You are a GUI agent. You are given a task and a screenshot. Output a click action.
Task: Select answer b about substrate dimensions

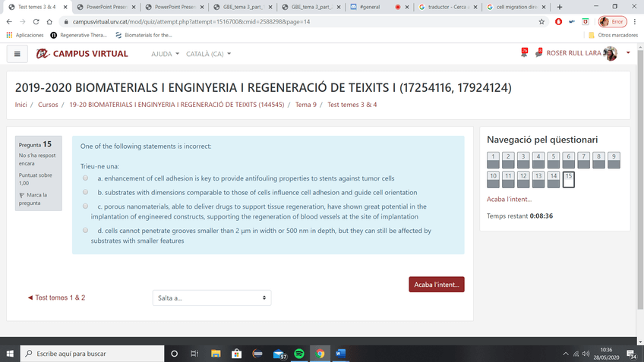pyautogui.click(x=86, y=192)
